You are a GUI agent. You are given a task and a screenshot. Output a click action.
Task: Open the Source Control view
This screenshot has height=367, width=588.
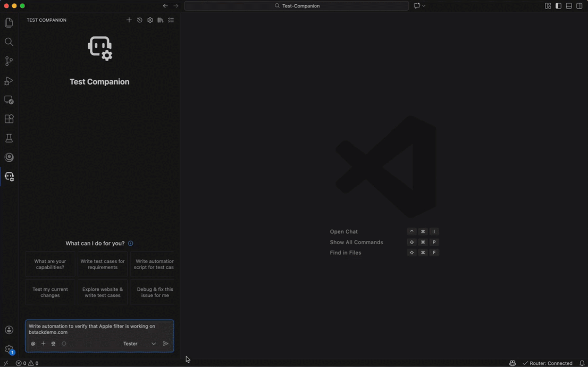[x=9, y=61]
